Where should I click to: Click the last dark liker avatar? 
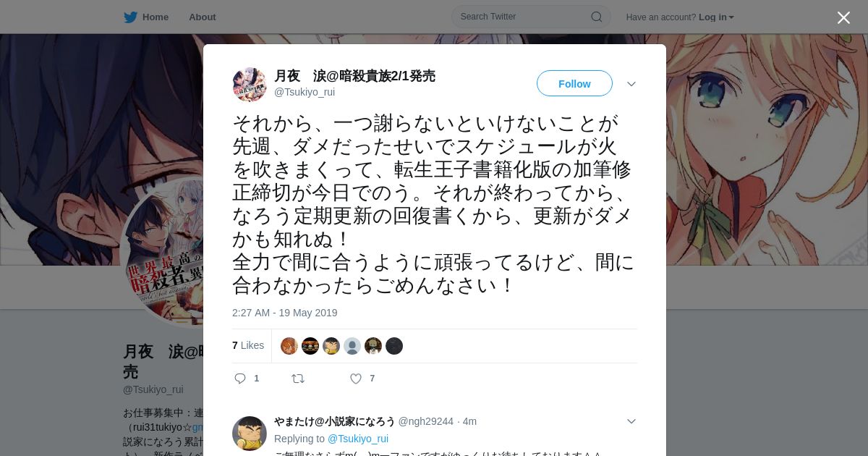tap(394, 346)
